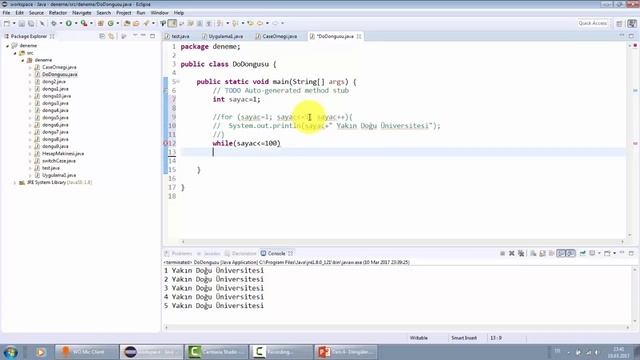
Task: Open the Source menu
Action: pyautogui.click(x=36, y=13)
